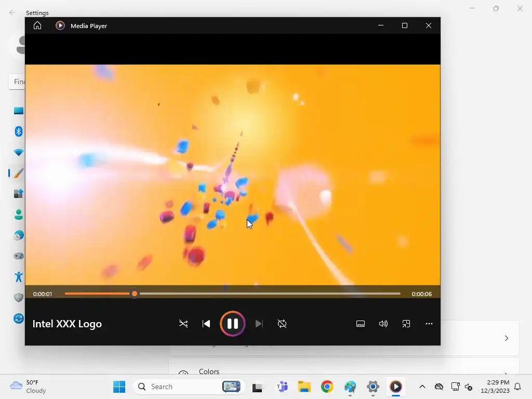
Task: Open Task View from taskbar
Action: [x=257, y=387]
